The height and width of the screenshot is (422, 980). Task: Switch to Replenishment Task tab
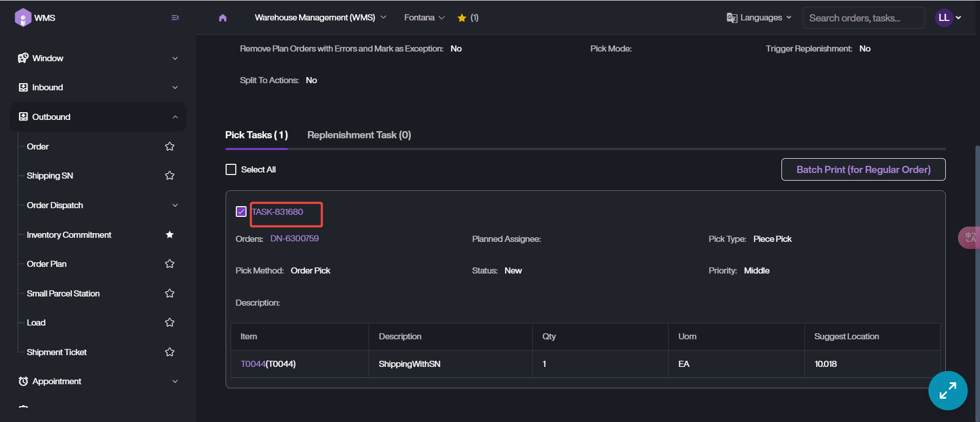click(359, 135)
